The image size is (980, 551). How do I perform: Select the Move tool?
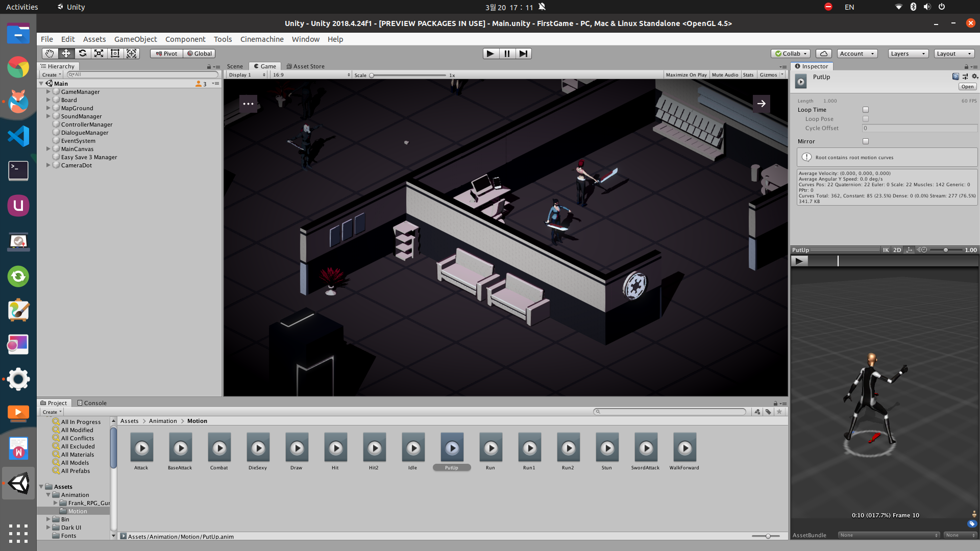coord(66,54)
